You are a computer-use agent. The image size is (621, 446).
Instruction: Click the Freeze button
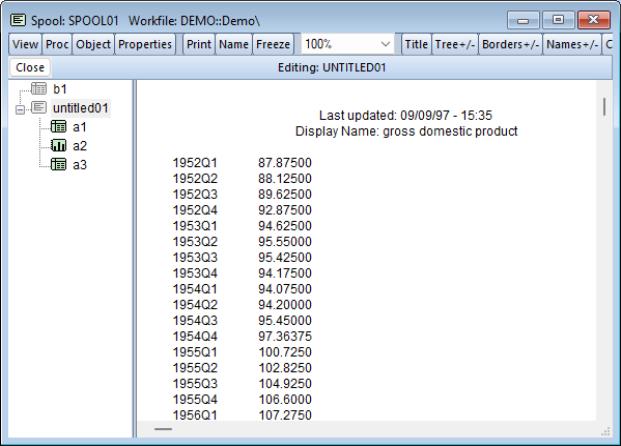pyautogui.click(x=273, y=45)
